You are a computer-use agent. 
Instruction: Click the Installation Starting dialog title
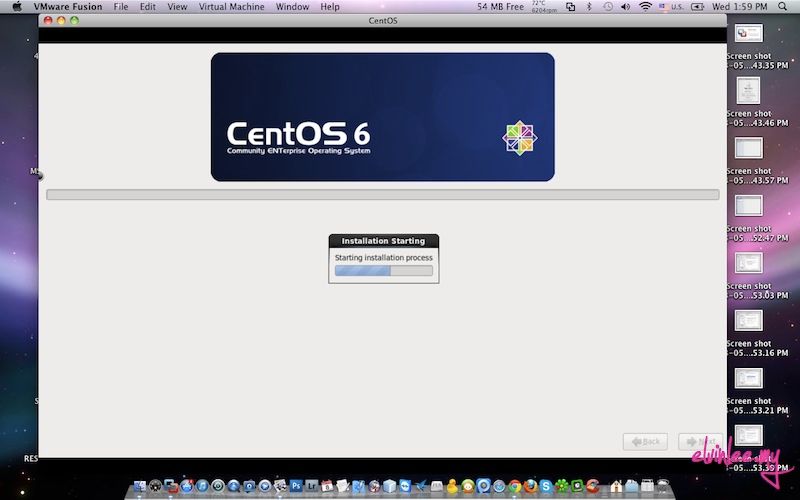pos(383,241)
